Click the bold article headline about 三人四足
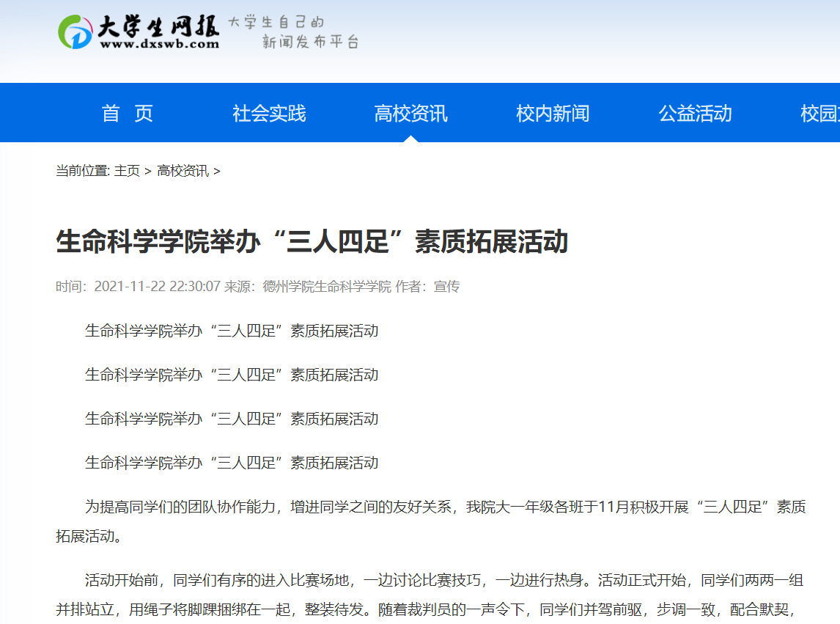The image size is (840, 624). click(312, 242)
